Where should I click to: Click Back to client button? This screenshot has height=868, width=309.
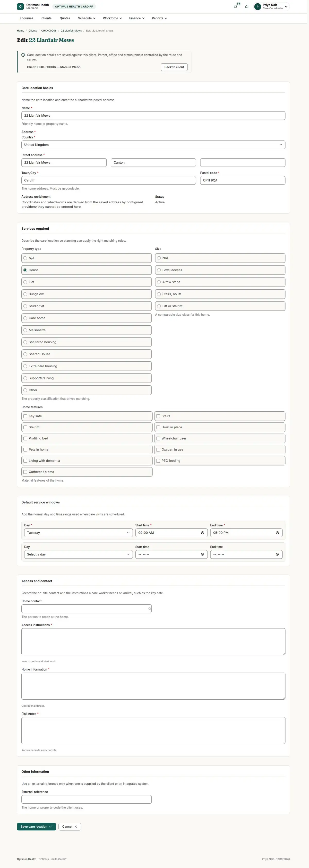click(x=174, y=67)
